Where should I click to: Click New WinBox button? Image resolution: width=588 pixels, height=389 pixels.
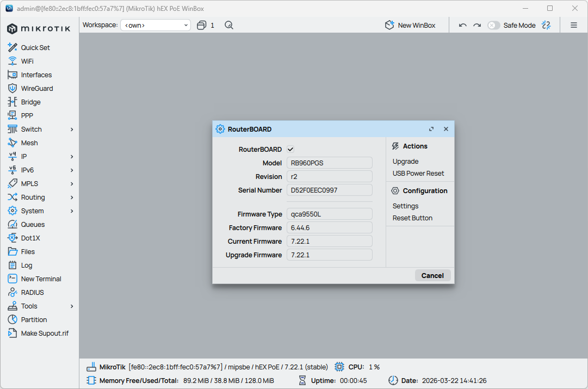410,25
